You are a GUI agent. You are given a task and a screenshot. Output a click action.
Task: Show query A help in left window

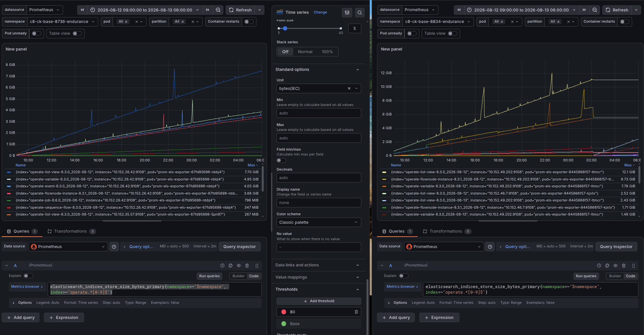[x=222, y=265]
